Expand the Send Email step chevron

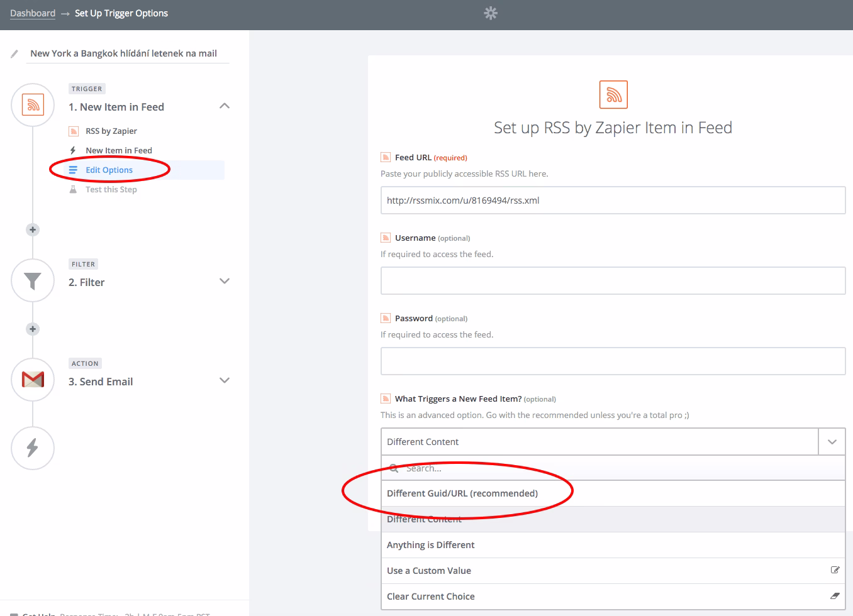click(x=225, y=380)
